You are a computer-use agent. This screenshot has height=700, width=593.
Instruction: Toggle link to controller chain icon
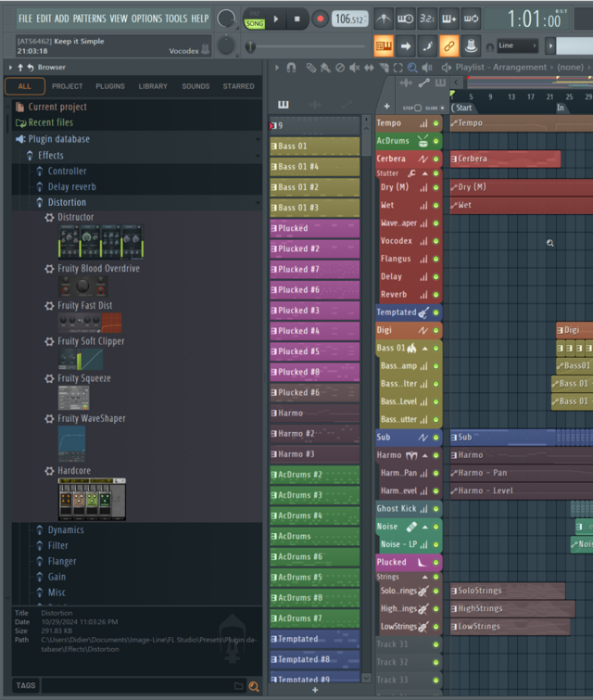pyautogui.click(x=448, y=45)
